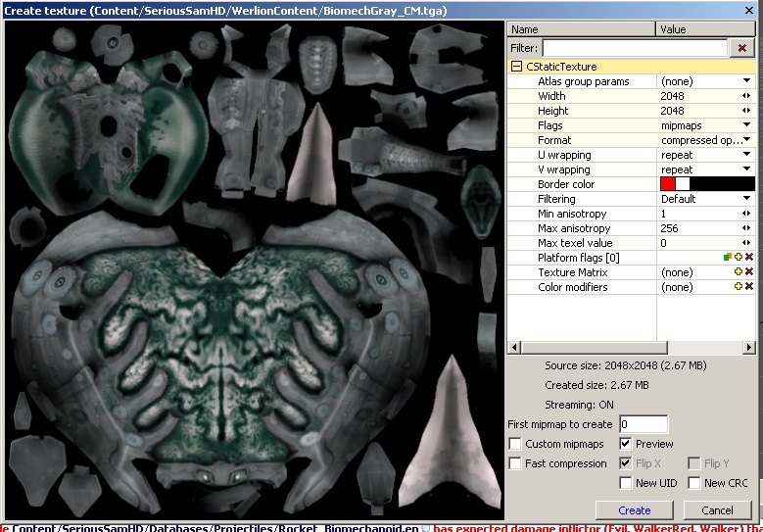
Task: Click the Height value stepper arrows
Action: click(x=746, y=111)
